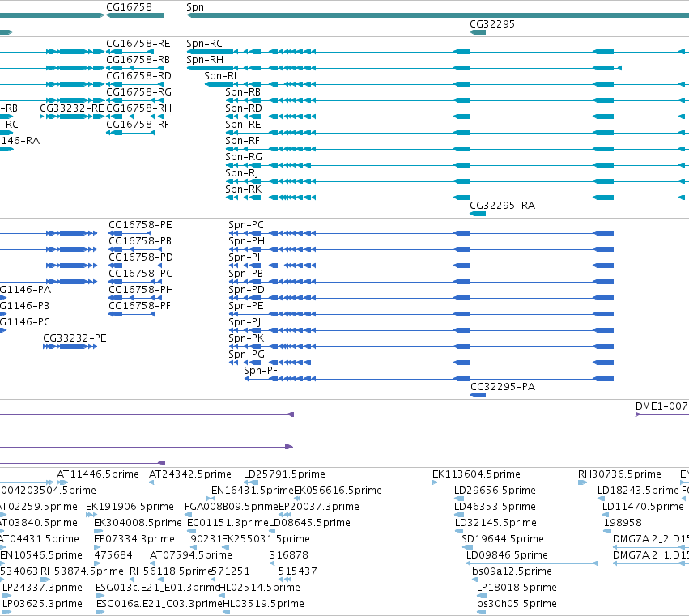Viewport: 689px width, 616px height.
Task: Select EST LD18243.5prime
Action: [x=639, y=491]
